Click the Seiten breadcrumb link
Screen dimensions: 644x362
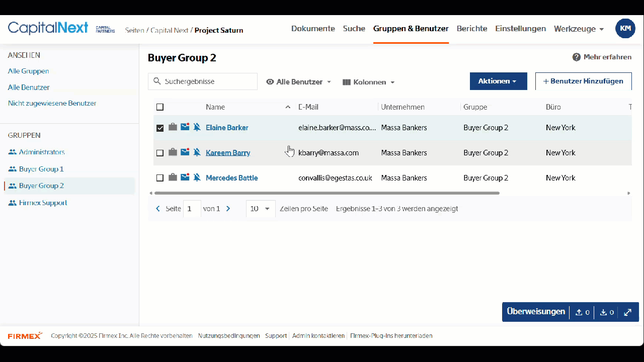[x=135, y=30]
